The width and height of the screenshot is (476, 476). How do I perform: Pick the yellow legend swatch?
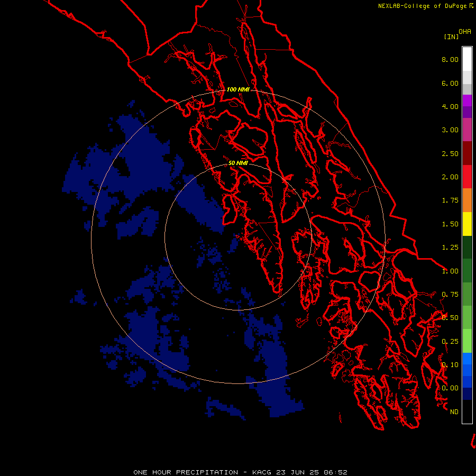467,224
